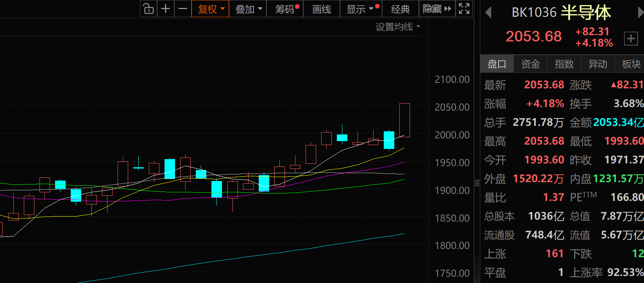Add 半导体 to watchlist with plus box
Screen dimensions: 644x283
click(x=630, y=38)
